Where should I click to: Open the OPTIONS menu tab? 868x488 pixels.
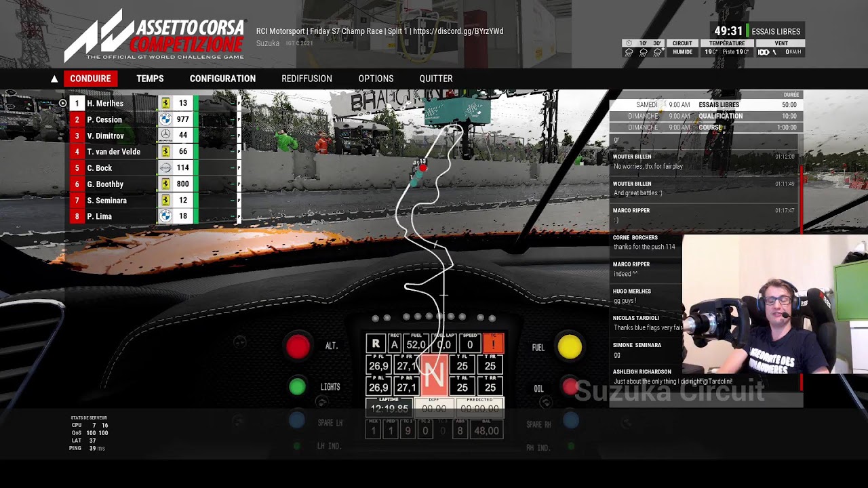pos(376,79)
